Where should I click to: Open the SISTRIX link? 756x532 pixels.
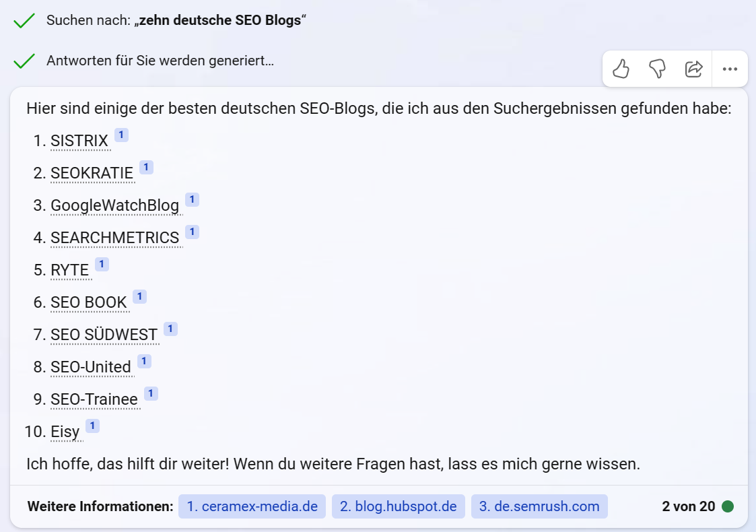[x=79, y=141]
